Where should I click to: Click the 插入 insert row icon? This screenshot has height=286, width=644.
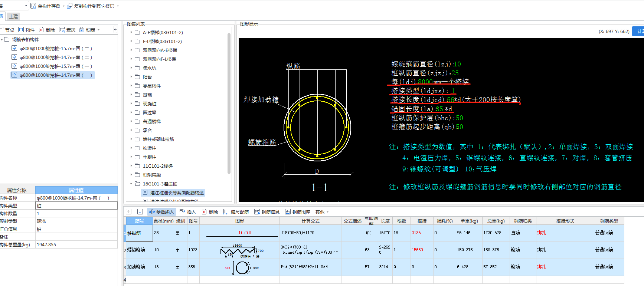coord(182,212)
